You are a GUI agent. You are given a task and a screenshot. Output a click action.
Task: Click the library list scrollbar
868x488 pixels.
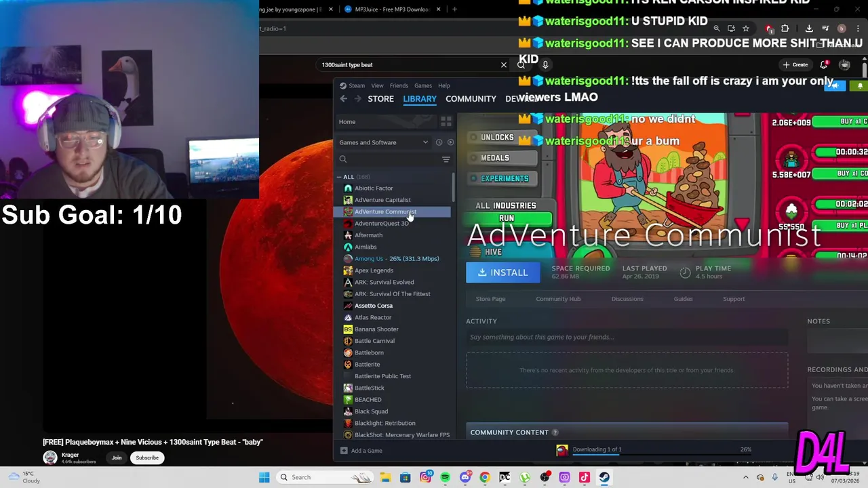pyautogui.click(x=453, y=186)
